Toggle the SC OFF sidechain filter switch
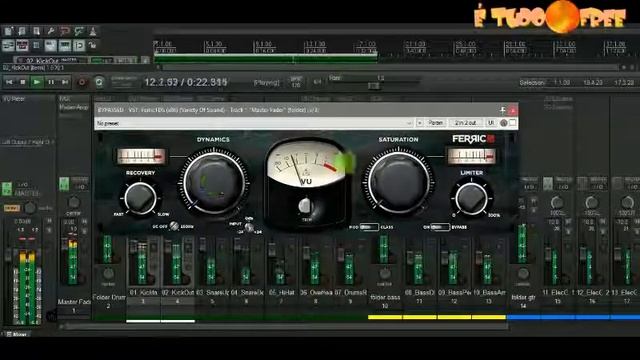This screenshot has width=640, height=360. pos(174,226)
